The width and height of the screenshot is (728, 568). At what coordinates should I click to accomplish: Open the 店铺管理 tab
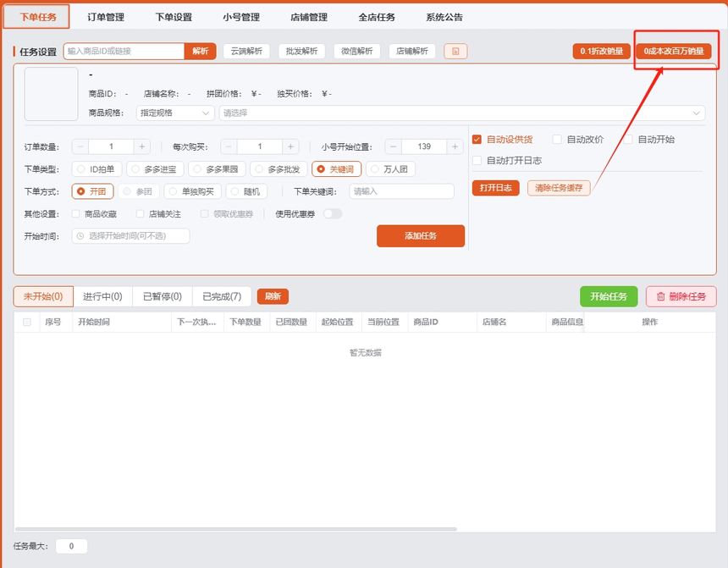pyautogui.click(x=309, y=17)
